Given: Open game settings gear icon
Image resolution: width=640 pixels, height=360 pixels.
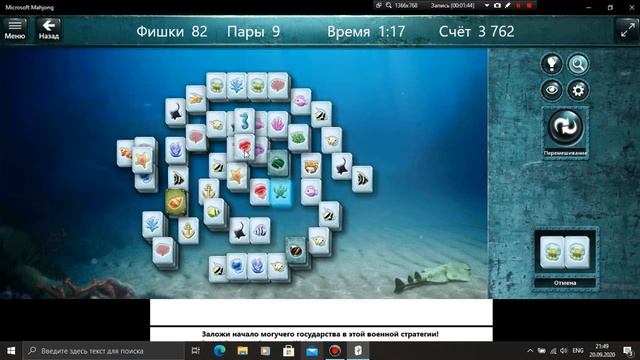Looking at the screenshot, I should (x=578, y=90).
